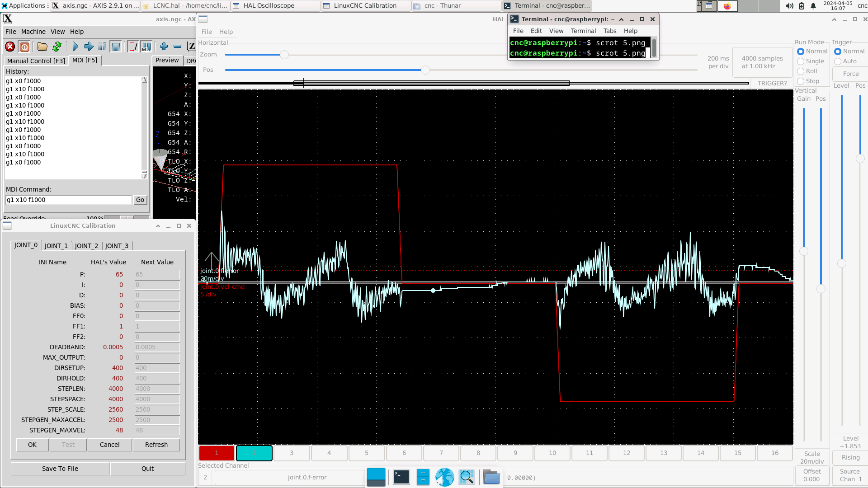The height and width of the screenshot is (488, 868).
Task: Click the green reload file icon
Action: [57, 47]
